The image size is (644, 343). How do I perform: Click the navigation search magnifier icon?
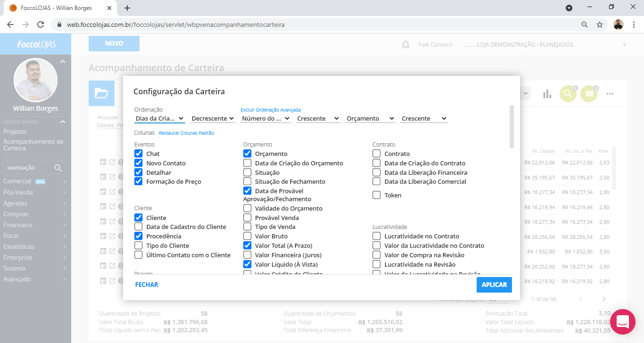coord(58,168)
